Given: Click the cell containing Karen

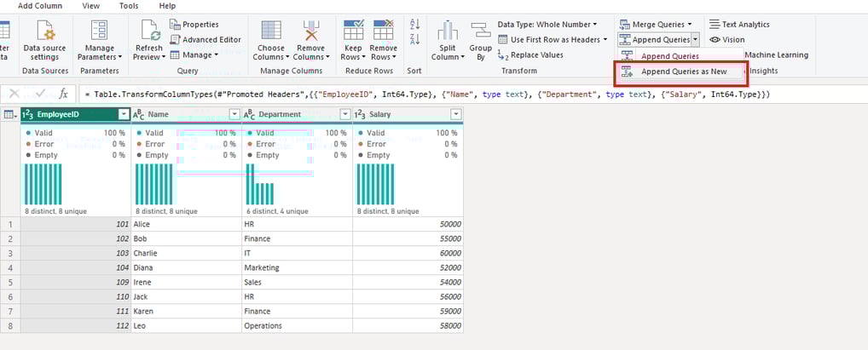Looking at the screenshot, I should click(186, 312).
